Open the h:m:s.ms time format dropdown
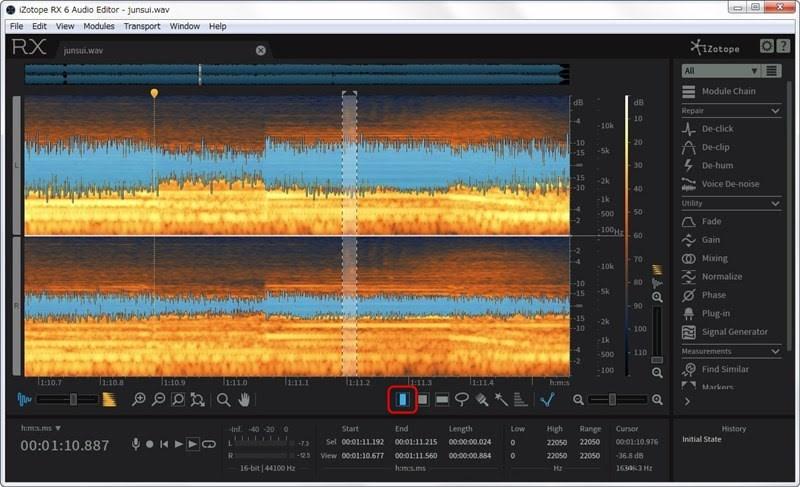Viewport: 800px width, 487px height. point(41,428)
